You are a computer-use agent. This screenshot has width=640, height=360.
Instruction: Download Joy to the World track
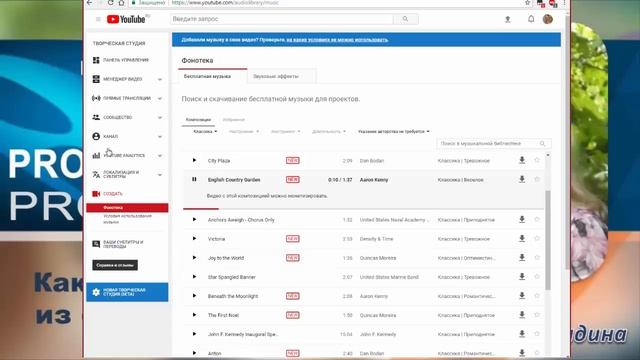522,258
